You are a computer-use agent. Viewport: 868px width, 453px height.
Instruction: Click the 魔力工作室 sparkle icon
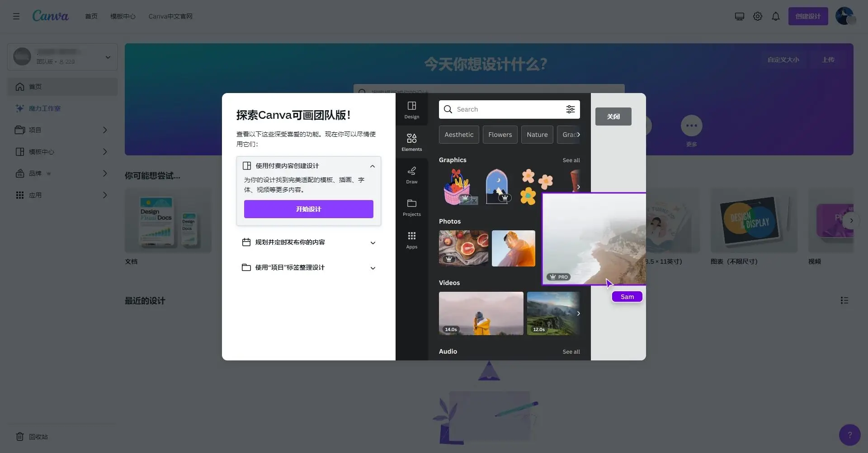20,108
